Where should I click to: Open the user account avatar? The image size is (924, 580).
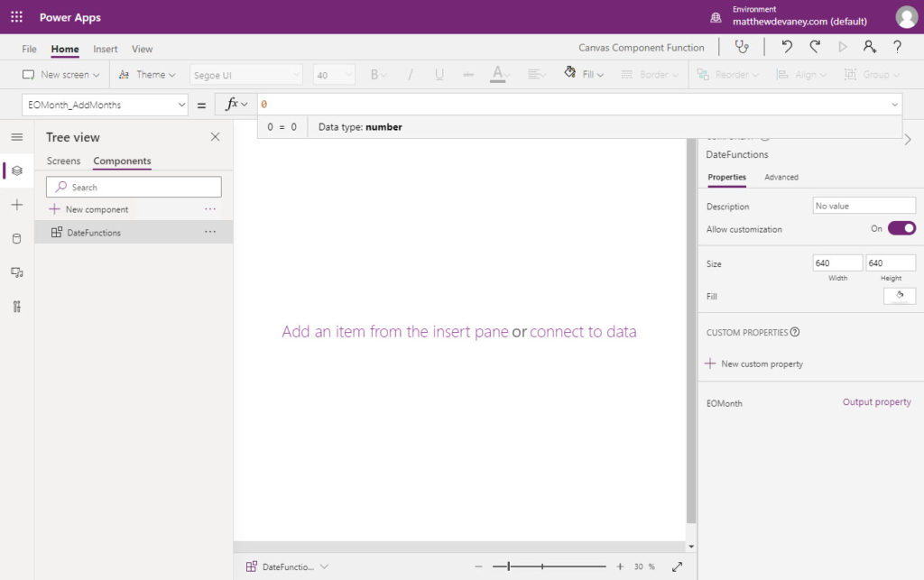point(906,17)
